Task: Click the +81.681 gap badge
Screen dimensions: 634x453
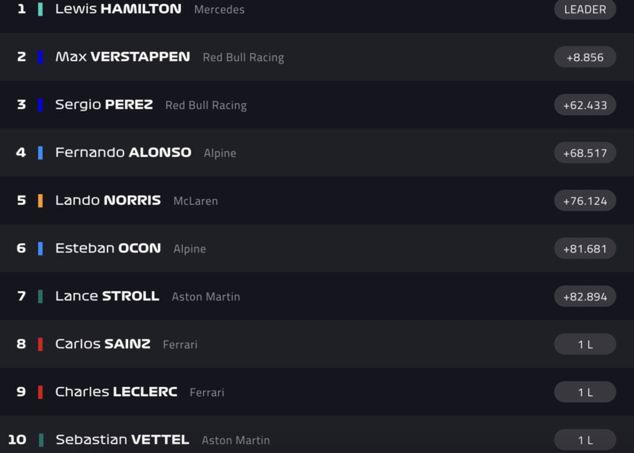Action: point(585,249)
